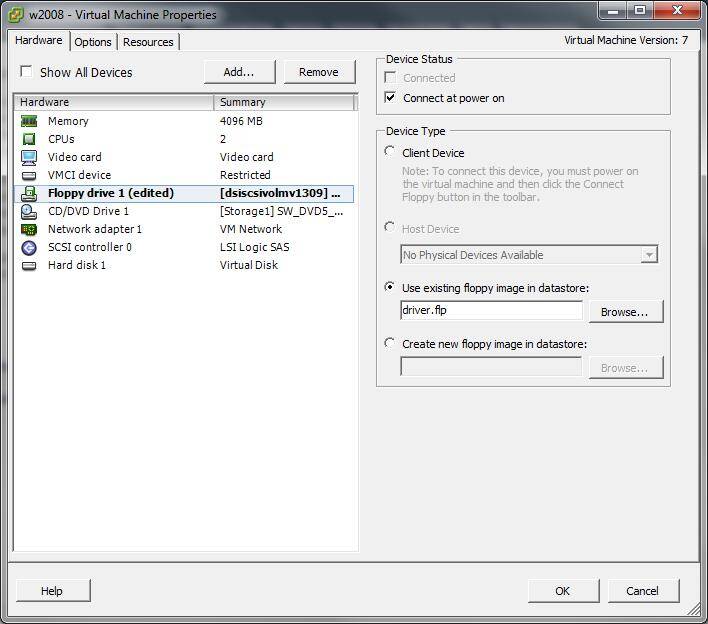The height and width of the screenshot is (624, 708).
Task: Click the Add... hardware button
Action: [x=239, y=72]
